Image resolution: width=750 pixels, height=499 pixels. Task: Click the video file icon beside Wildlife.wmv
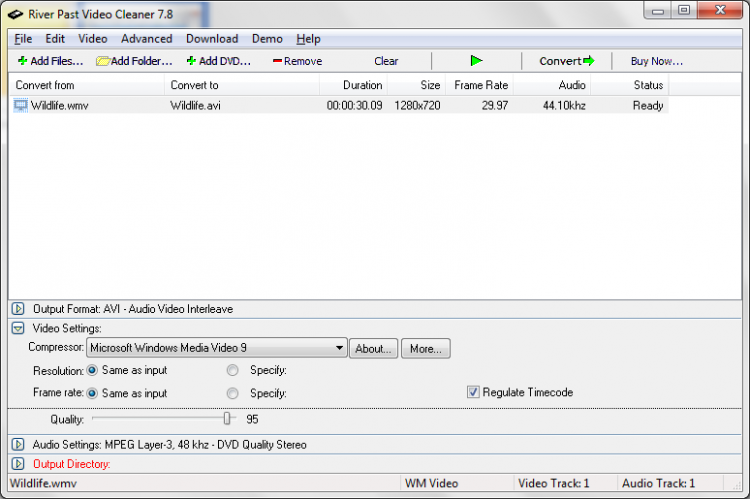click(x=21, y=105)
